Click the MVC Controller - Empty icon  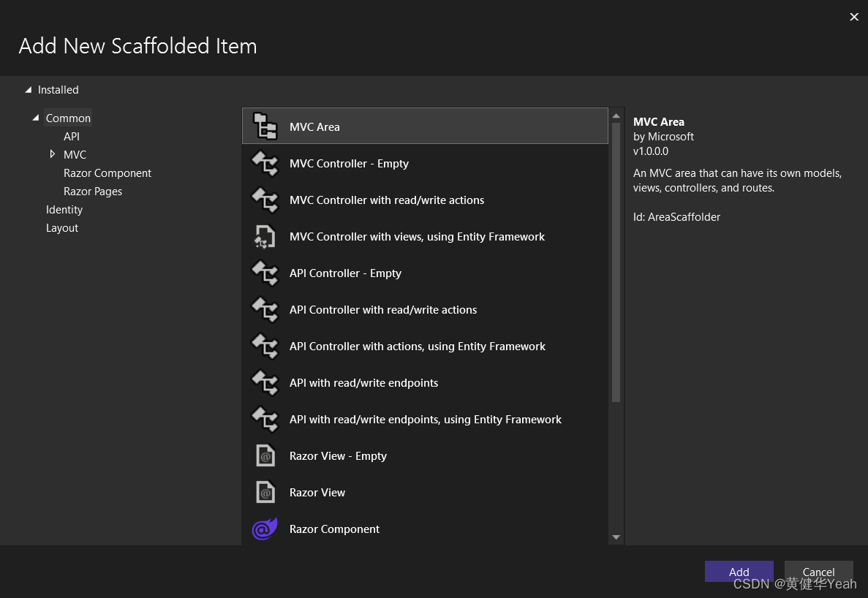click(x=265, y=164)
